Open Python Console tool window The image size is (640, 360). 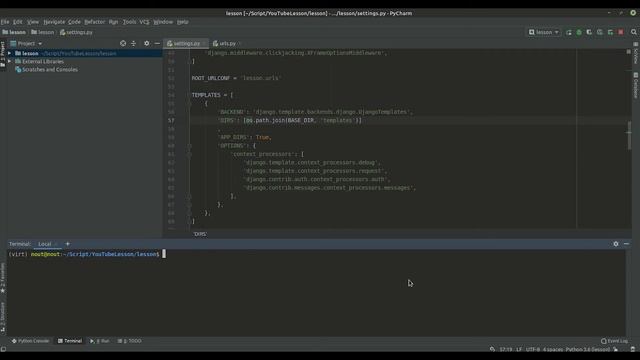tap(30, 341)
